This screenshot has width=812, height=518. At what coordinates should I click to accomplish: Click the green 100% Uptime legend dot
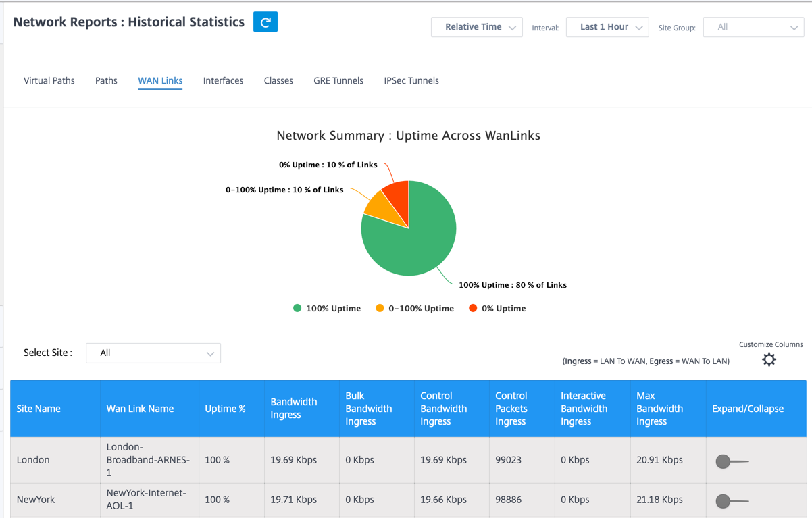[x=297, y=308]
